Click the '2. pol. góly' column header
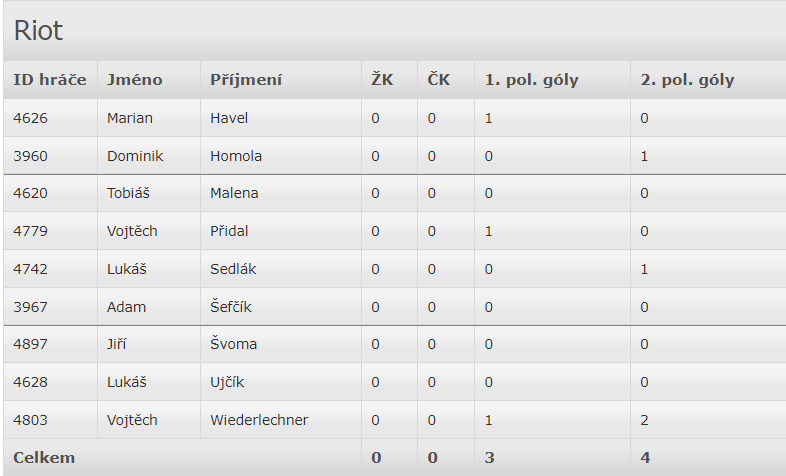 pos(687,80)
